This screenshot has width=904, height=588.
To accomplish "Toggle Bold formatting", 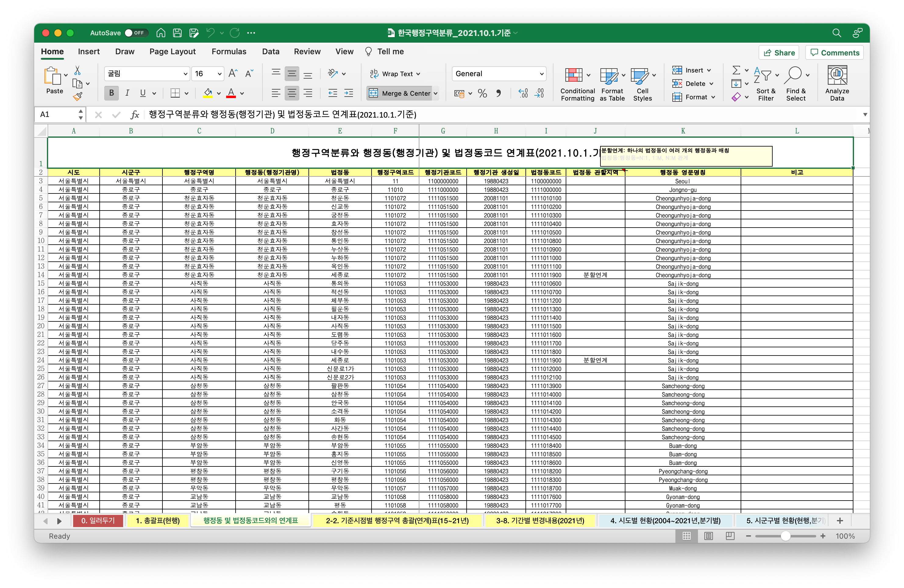I will tap(111, 93).
